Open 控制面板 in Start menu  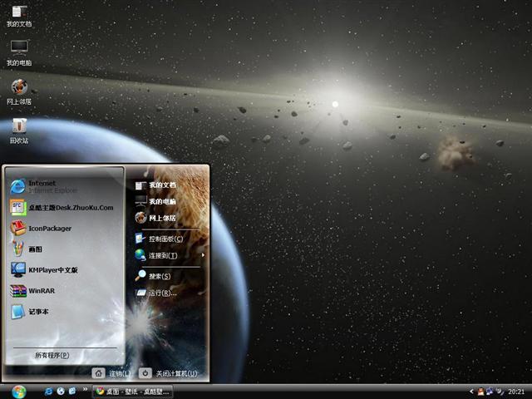(165, 239)
